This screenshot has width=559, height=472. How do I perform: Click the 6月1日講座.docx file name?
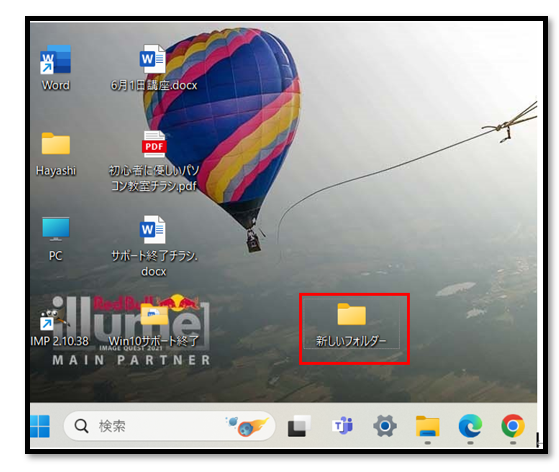[154, 85]
